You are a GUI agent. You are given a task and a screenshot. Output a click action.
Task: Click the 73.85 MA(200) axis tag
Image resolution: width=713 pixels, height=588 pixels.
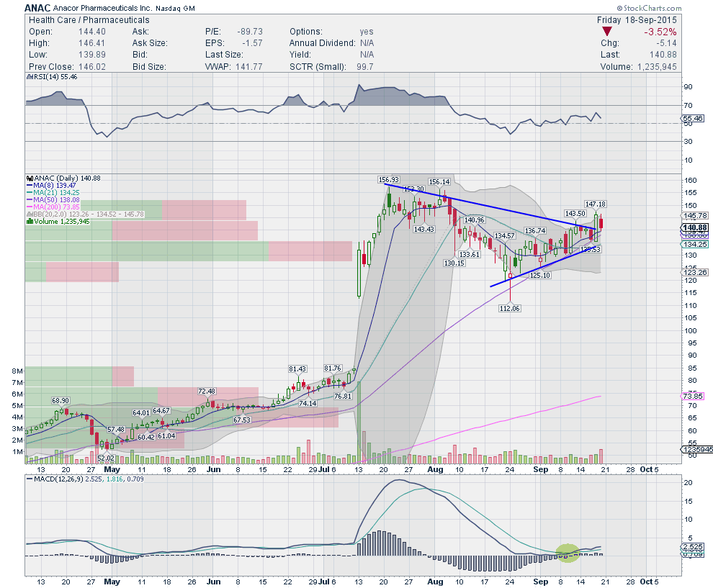[x=693, y=396]
